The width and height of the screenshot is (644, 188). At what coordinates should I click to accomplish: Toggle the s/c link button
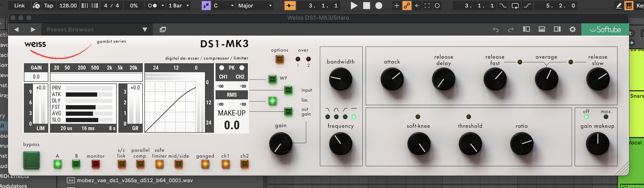point(122,164)
